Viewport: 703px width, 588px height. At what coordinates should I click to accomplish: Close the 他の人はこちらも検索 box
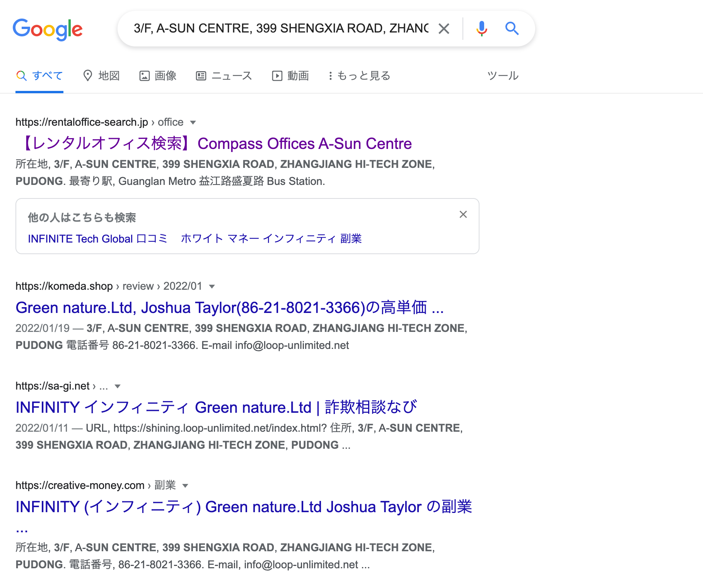pyautogui.click(x=463, y=214)
